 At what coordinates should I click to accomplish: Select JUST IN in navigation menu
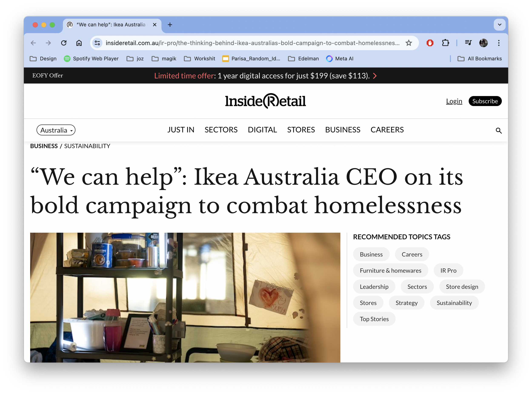point(181,130)
